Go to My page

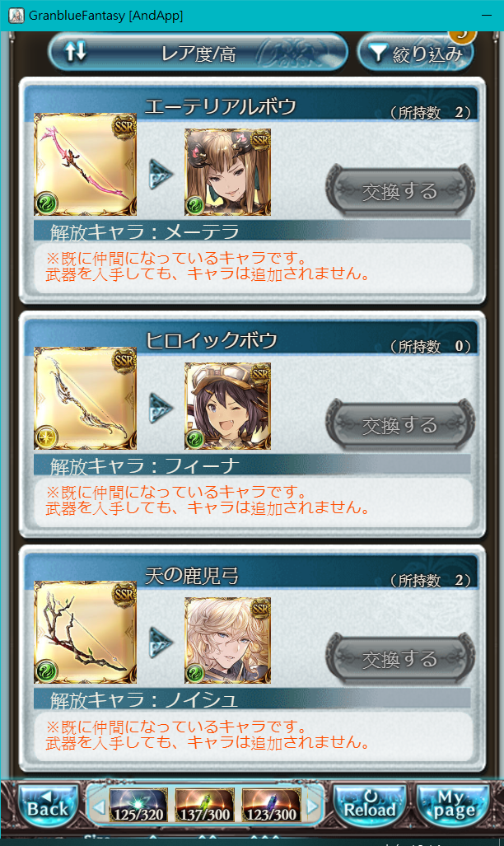point(453,806)
